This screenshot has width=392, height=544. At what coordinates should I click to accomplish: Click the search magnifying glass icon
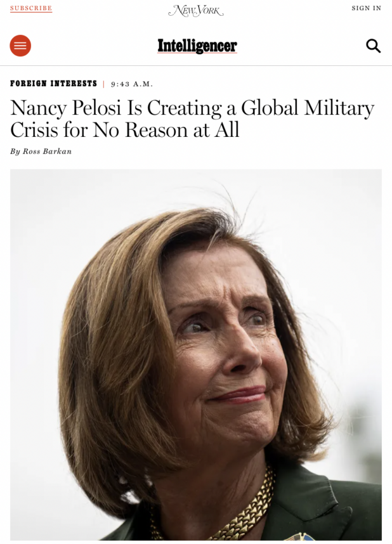373,46
